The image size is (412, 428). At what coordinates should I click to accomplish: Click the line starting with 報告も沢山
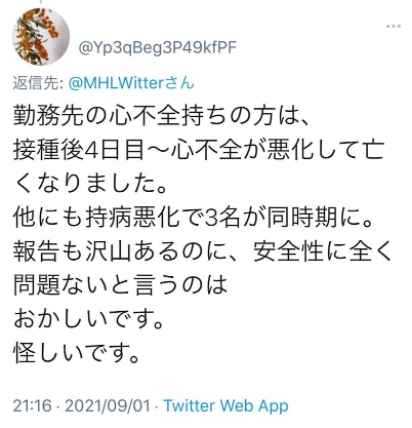coord(202,251)
